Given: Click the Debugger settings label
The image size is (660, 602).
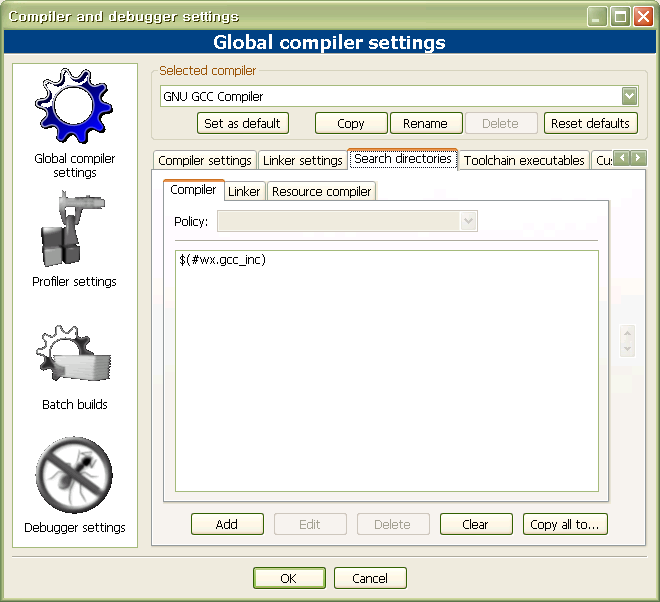Looking at the screenshot, I should [75, 527].
